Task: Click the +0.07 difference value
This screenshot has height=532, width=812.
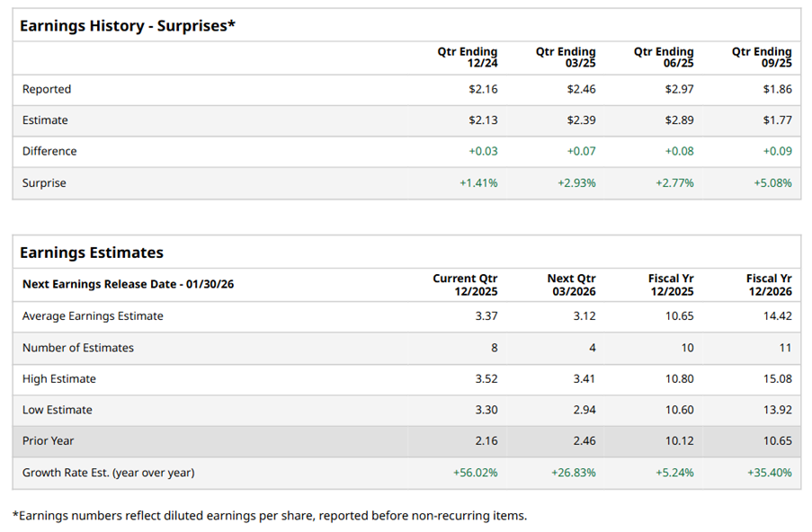Action: (x=581, y=151)
